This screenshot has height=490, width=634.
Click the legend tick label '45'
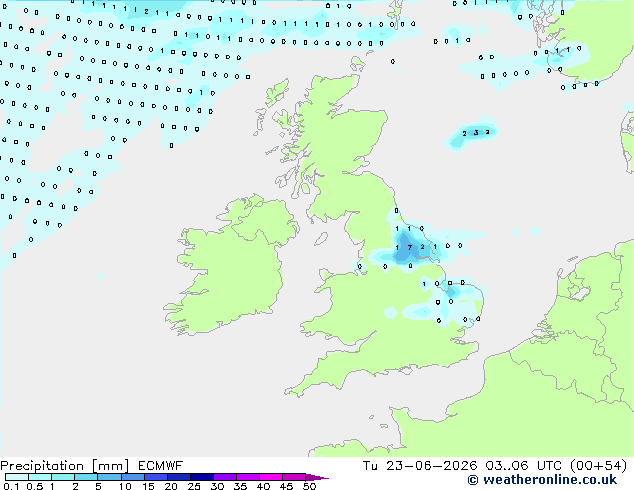coord(286,486)
